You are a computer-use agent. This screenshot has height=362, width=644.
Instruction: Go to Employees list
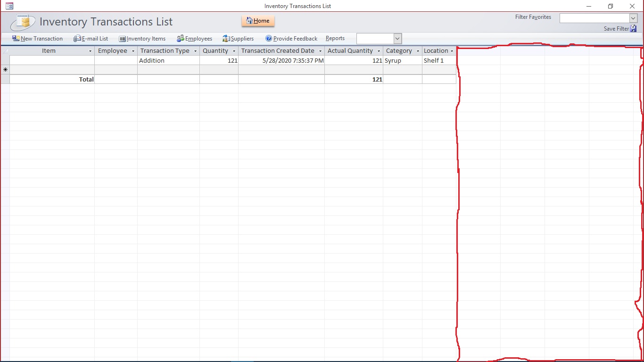(x=194, y=39)
